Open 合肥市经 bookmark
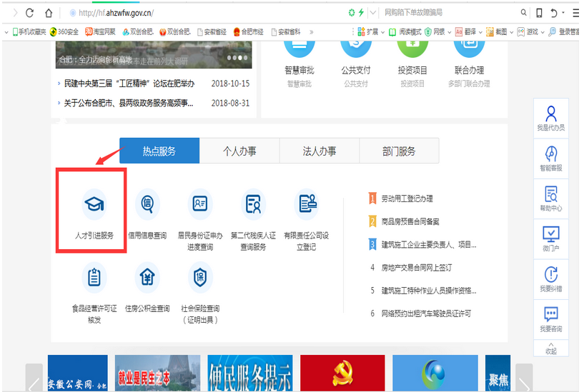The image size is (584, 392). 249,32
